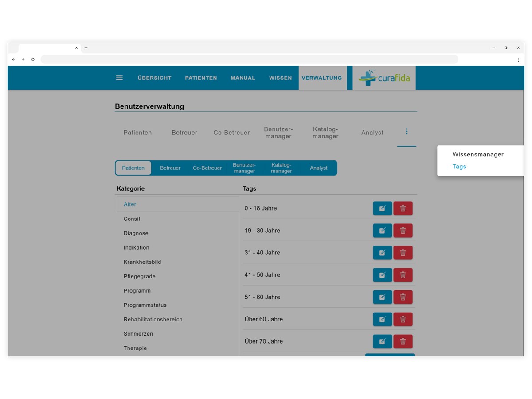The image size is (532, 399).
Task: Select the Alter category
Action: pos(178,204)
